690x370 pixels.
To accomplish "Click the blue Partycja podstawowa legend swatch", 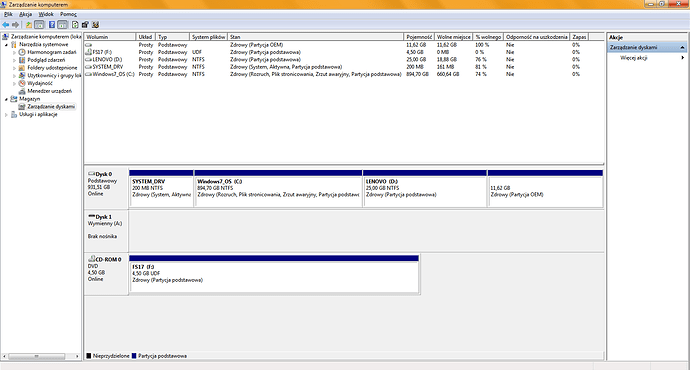I will pyautogui.click(x=134, y=355).
